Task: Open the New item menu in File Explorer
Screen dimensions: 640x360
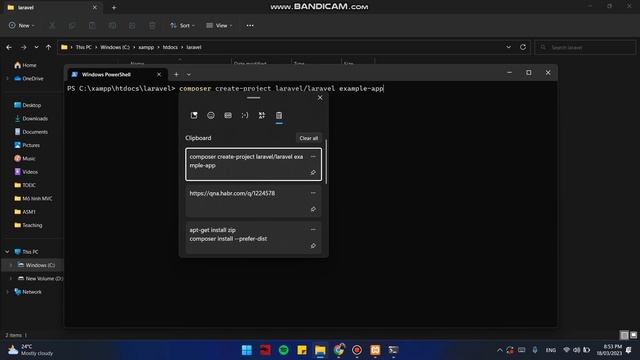Action: pos(21,25)
